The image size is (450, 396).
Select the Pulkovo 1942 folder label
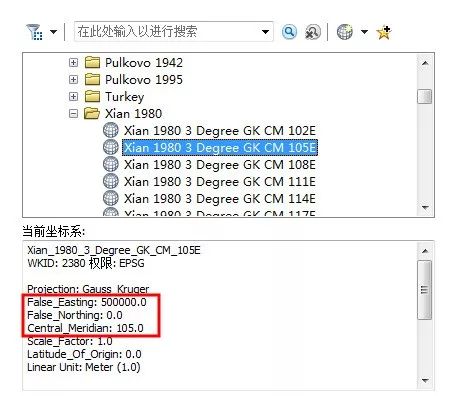click(x=144, y=63)
